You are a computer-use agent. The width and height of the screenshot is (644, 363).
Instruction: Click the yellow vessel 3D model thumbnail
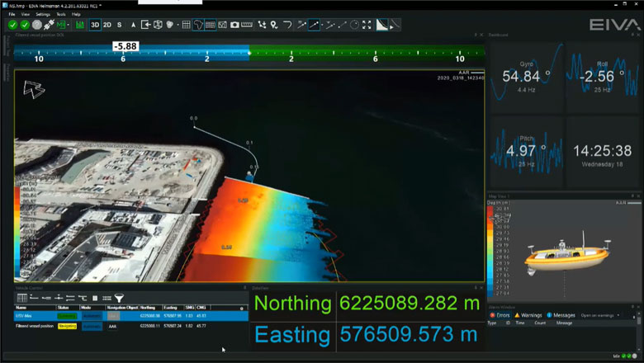point(567,254)
